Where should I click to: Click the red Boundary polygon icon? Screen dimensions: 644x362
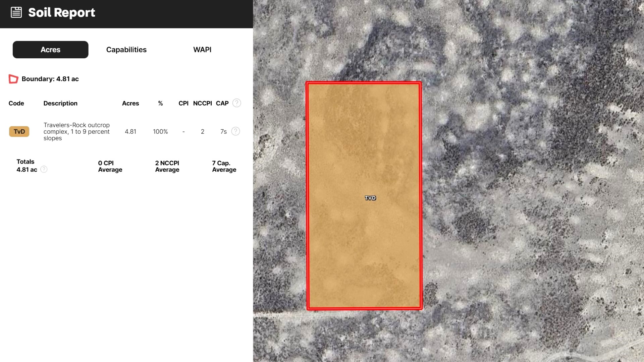[13, 79]
